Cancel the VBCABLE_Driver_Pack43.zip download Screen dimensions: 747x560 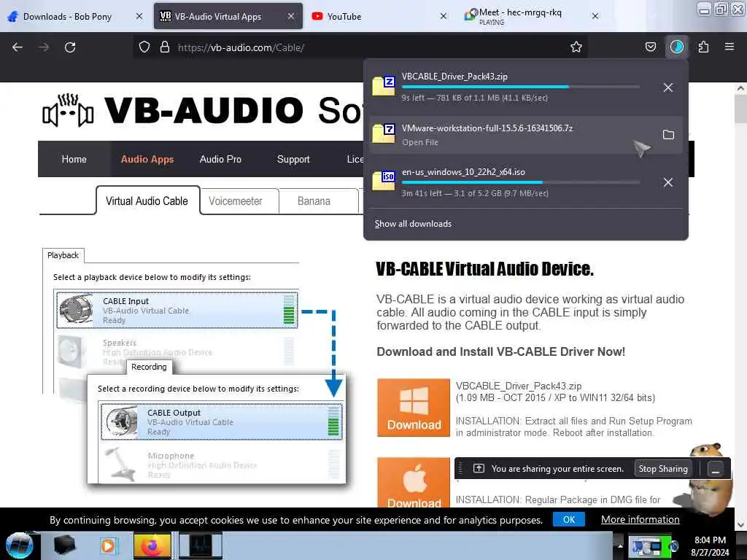click(668, 87)
